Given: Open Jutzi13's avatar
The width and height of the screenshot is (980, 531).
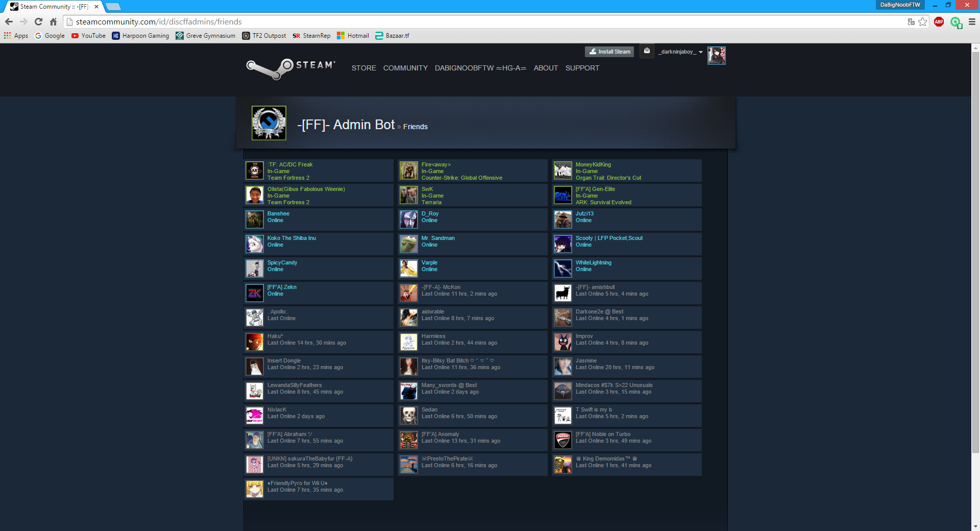Looking at the screenshot, I should (x=563, y=220).
